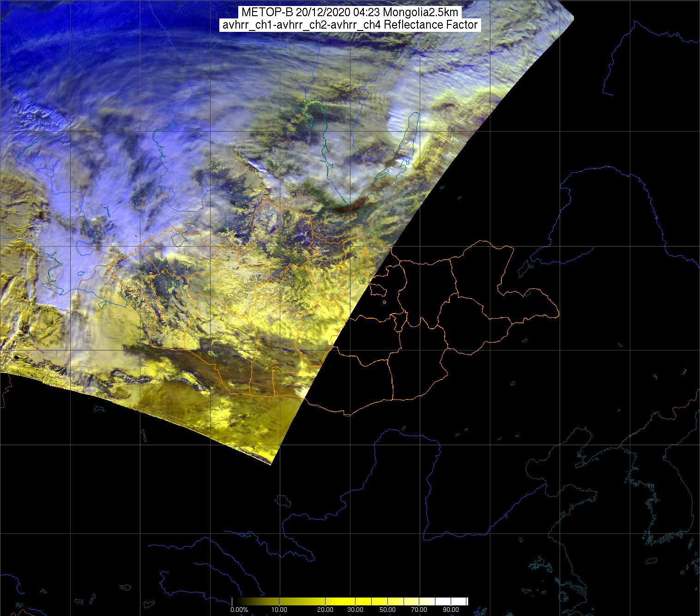The height and width of the screenshot is (616, 700).
Task: Click the 50.00 label on the color scale
Action: [x=387, y=610]
